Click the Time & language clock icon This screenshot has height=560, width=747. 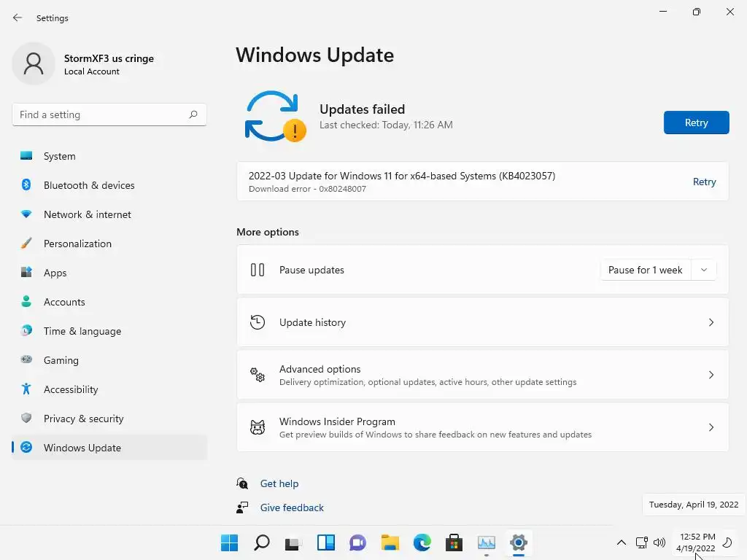tap(26, 330)
